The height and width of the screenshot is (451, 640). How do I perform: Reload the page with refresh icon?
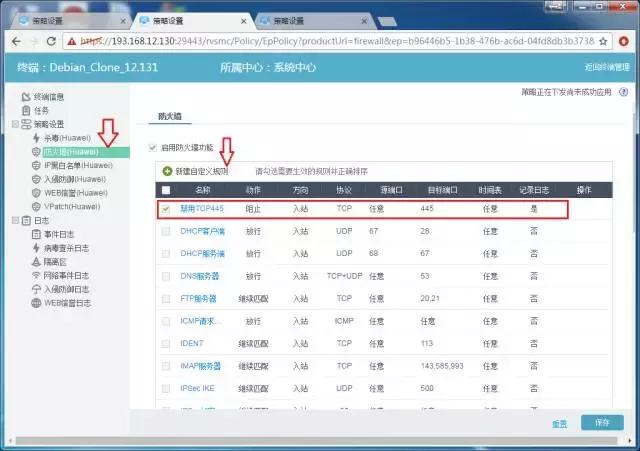pos(51,41)
